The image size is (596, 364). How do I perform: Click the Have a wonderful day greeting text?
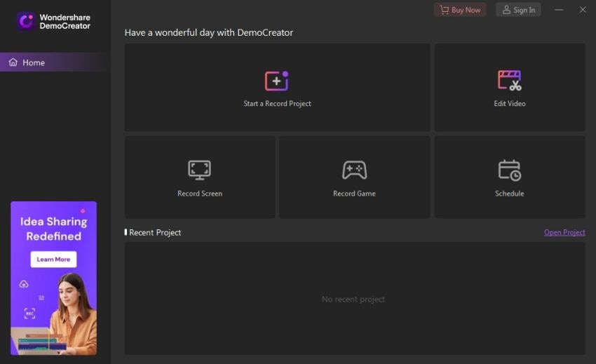coord(209,33)
